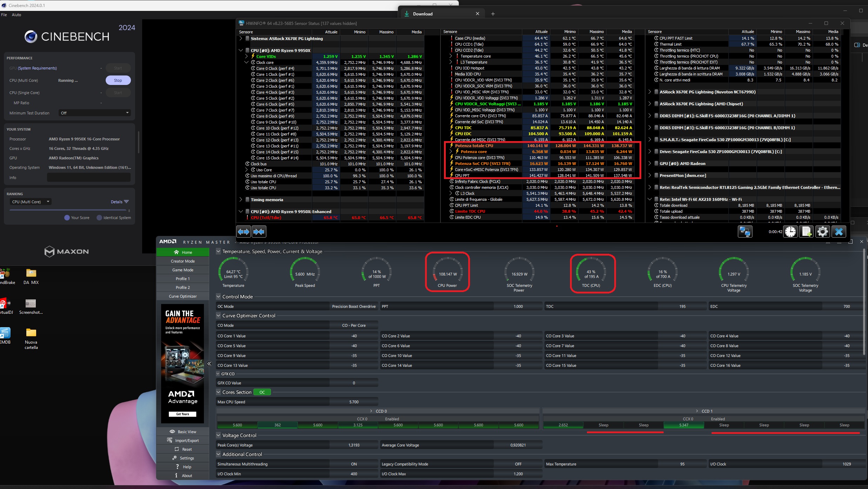Close HWiNFO sensors with blue X icon

pyautogui.click(x=839, y=232)
